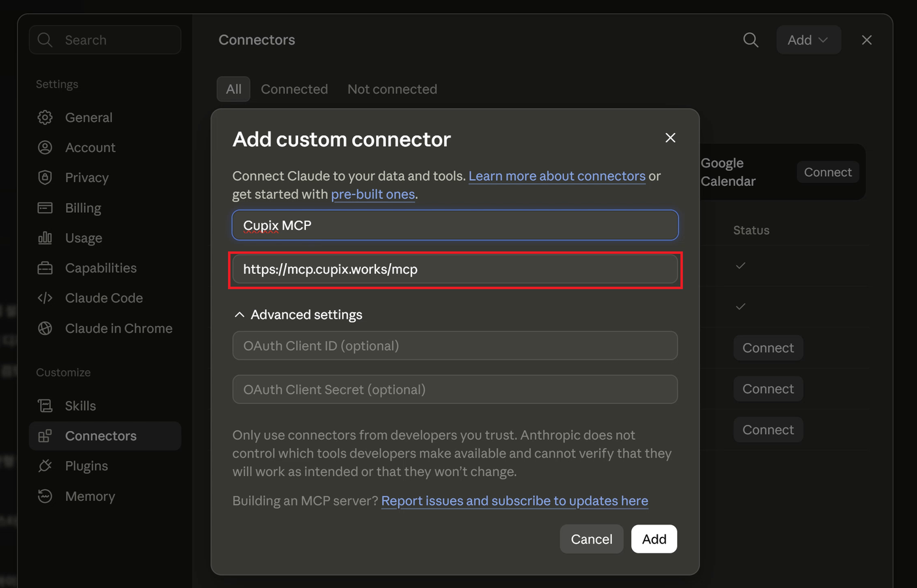Click the Google Calendar connector name
This screenshot has height=588, width=917.
click(728, 172)
